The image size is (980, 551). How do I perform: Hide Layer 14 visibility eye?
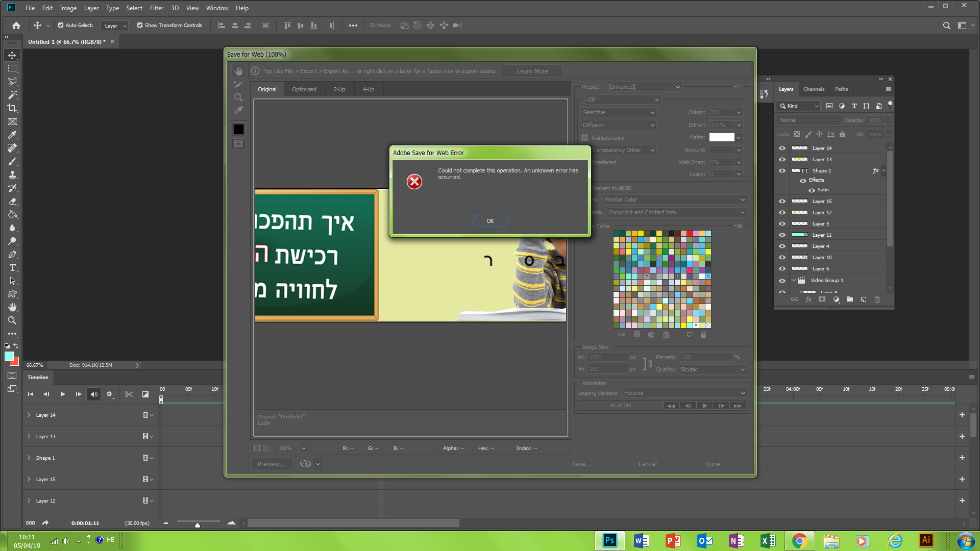[x=782, y=148]
